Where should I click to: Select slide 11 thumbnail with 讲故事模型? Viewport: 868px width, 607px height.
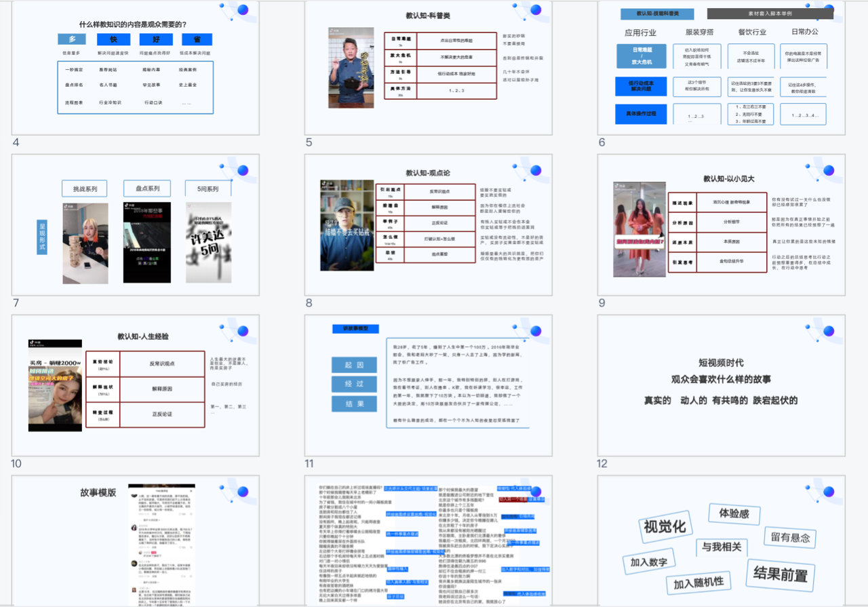point(429,385)
